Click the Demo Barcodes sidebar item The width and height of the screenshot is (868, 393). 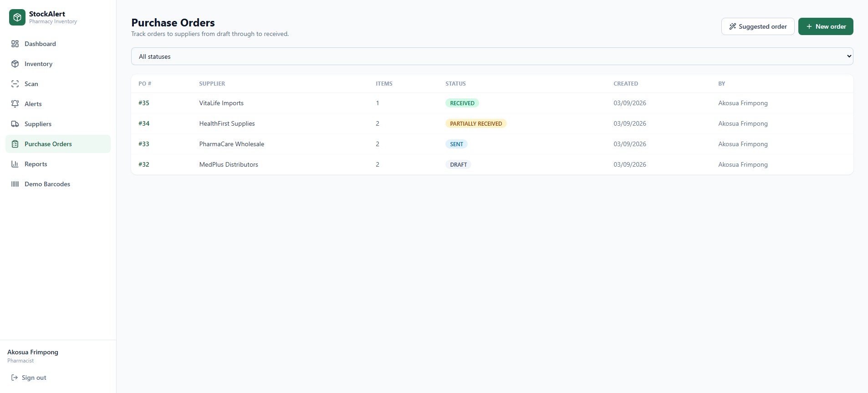point(58,184)
